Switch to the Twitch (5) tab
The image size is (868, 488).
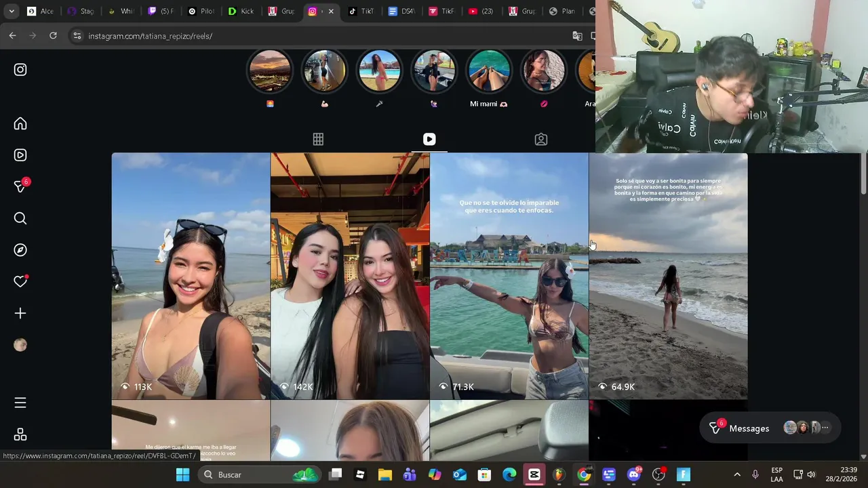[161, 12]
